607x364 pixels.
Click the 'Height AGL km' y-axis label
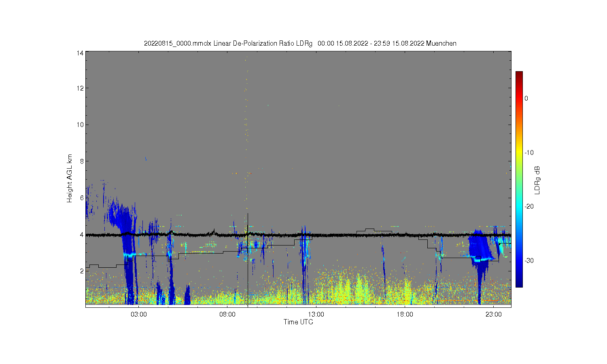[70, 178]
